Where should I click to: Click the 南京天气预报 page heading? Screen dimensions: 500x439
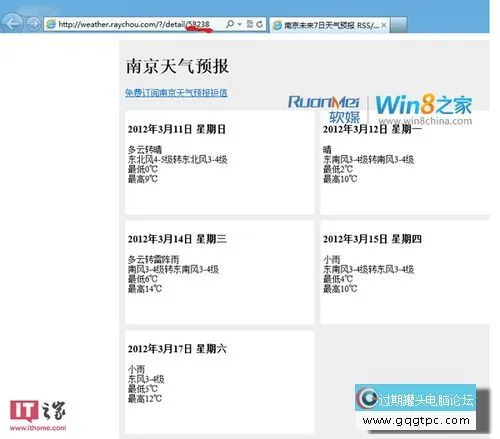(x=177, y=66)
